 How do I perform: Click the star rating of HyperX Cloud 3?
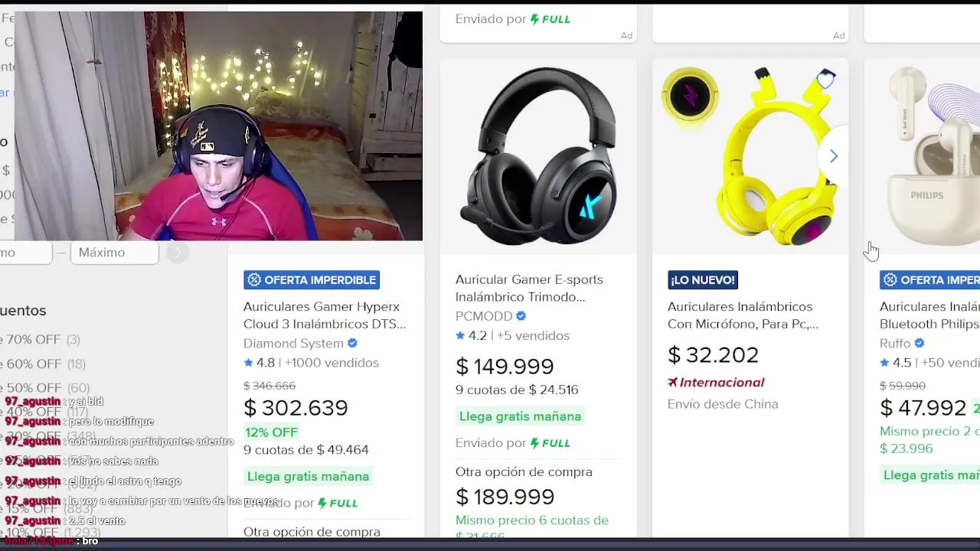tap(248, 363)
